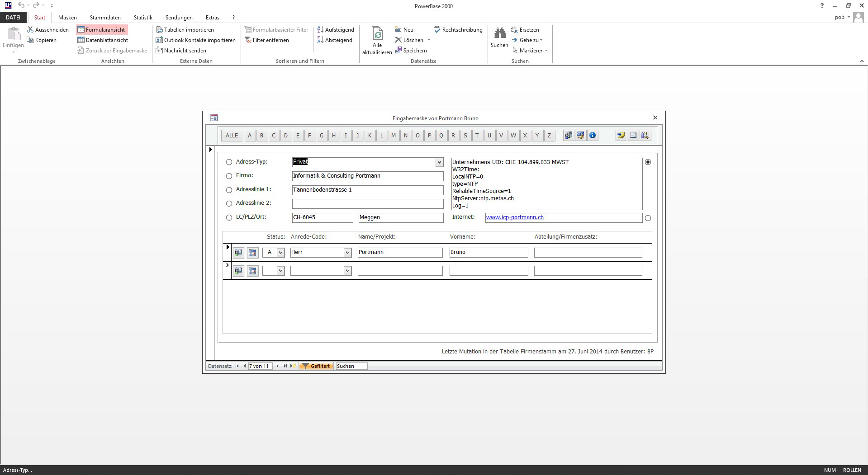
Task: Switch to Statistik ribbon tab
Action: click(143, 18)
